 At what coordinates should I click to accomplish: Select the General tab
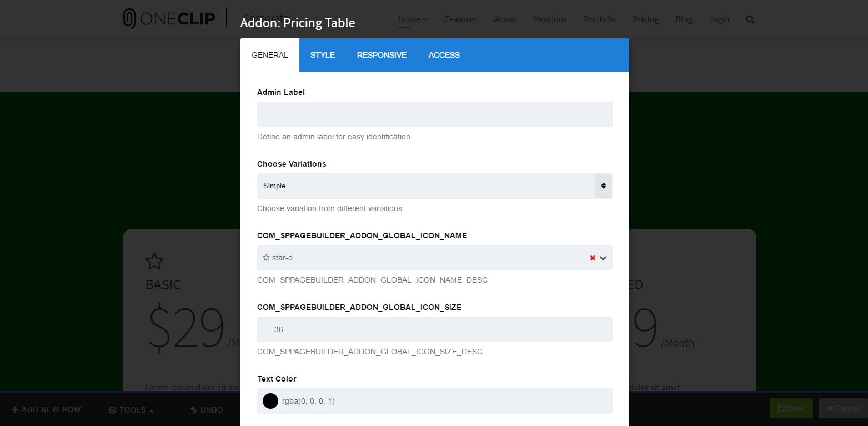pyautogui.click(x=270, y=55)
